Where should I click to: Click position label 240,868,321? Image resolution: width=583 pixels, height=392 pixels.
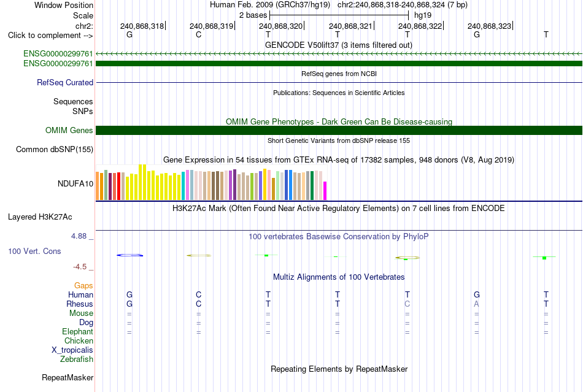click(350, 26)
